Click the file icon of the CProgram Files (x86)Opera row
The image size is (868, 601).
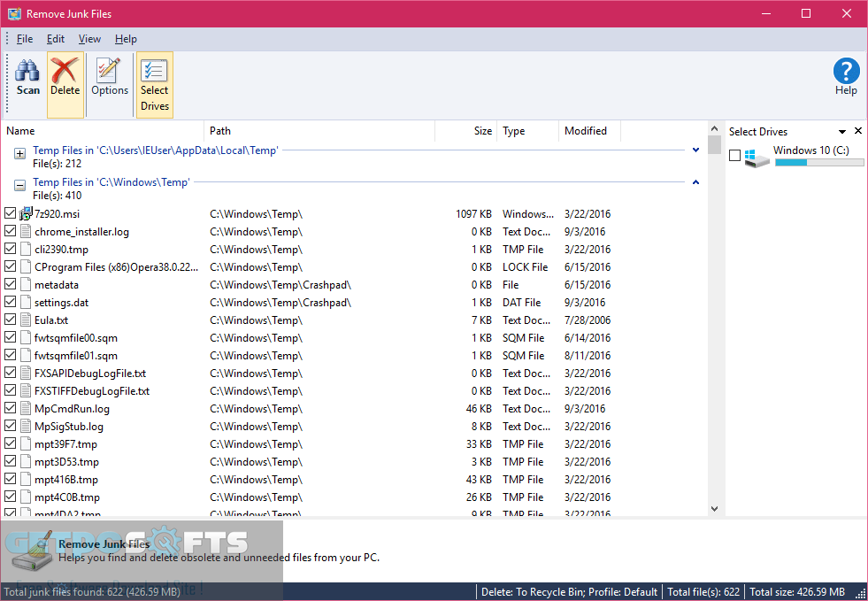click(x=26, y=267)
